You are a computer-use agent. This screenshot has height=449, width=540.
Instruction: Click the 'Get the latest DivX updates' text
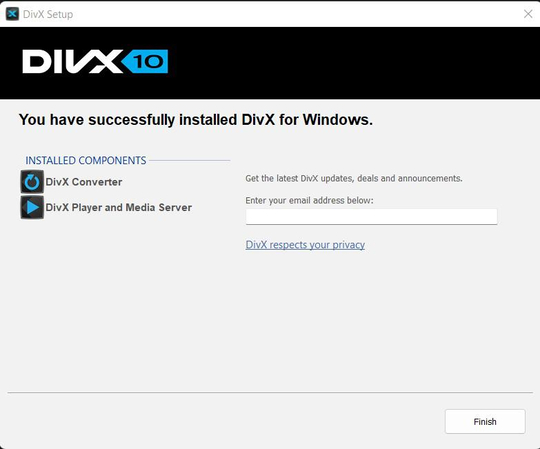coord(354,178)
